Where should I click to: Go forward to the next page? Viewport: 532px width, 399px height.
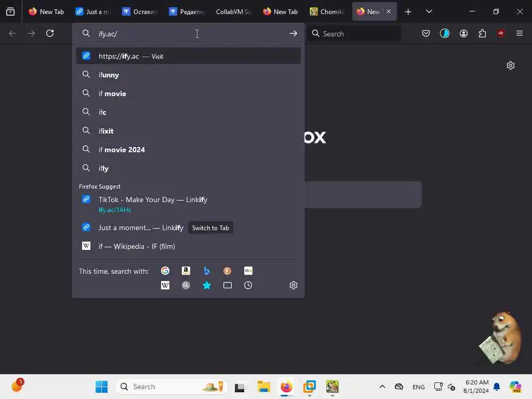[x=31, y=33]
